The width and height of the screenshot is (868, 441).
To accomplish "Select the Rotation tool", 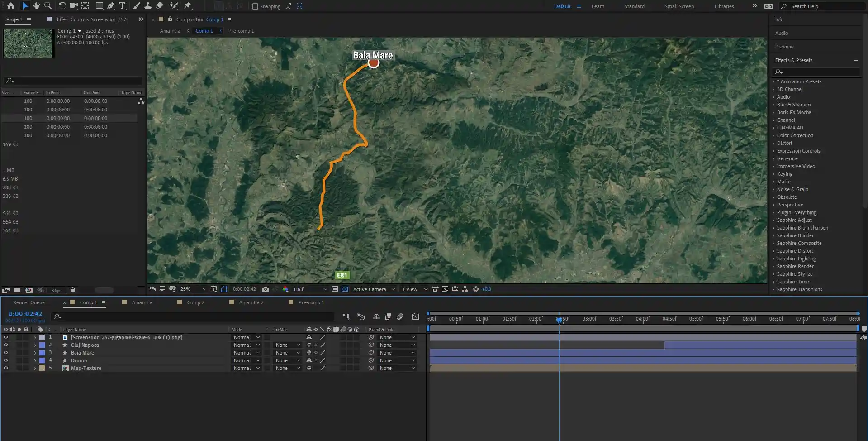I will [x=62, y=6].
